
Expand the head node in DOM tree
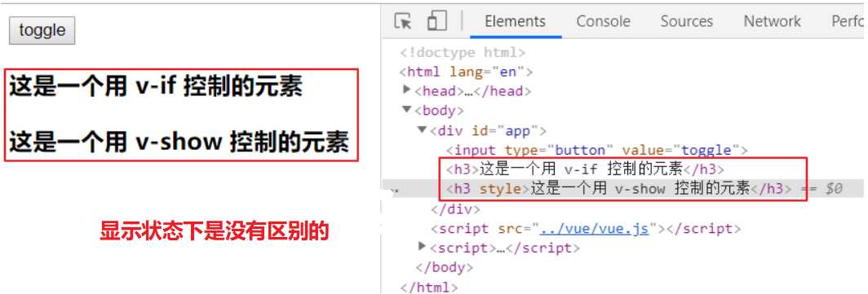click(x=407, y=90)
